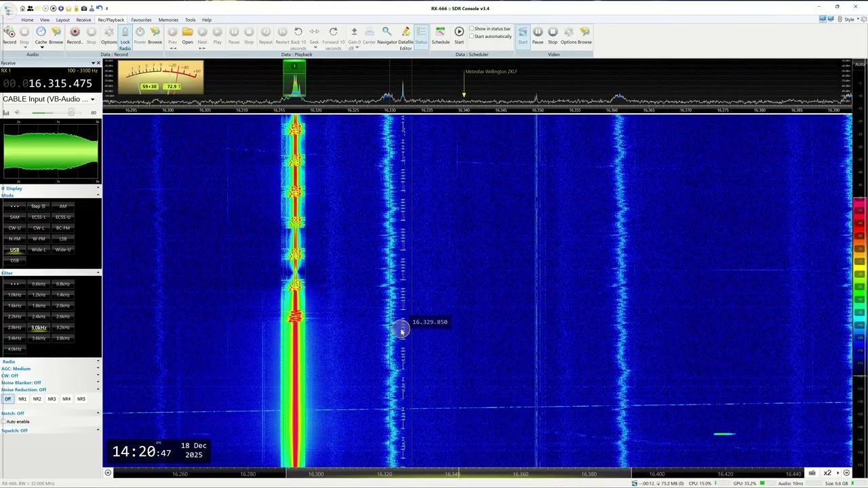Expand the CW: Off section
The height and width of the screenshot is (488, 868).
[98, 375]
